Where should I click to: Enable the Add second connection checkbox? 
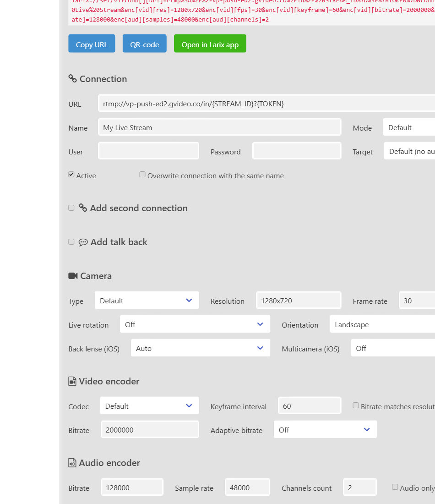click(x=71, y=208)
